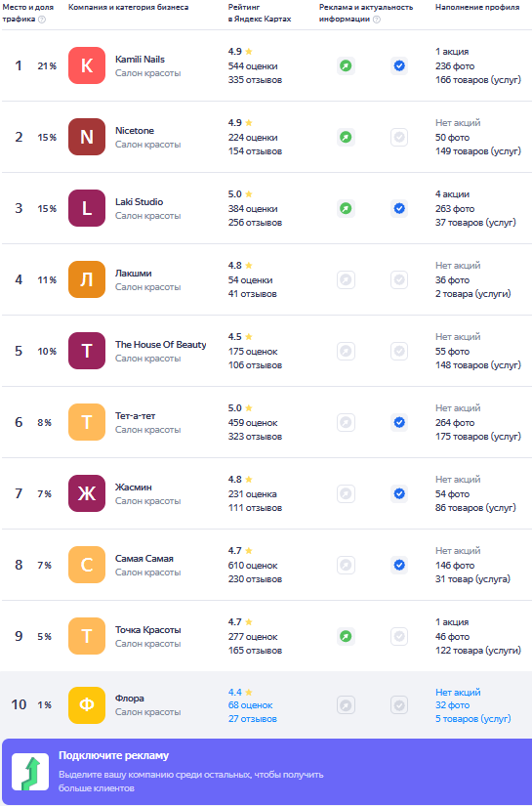Click the green advertising icon for Nicetone

(347, 137)
